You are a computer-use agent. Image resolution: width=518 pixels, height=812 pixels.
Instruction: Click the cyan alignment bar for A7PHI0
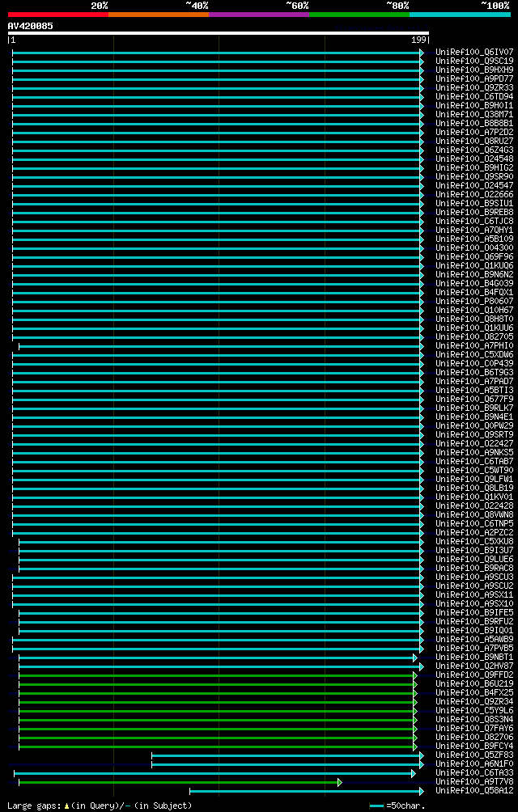click(x=221, y=346)
